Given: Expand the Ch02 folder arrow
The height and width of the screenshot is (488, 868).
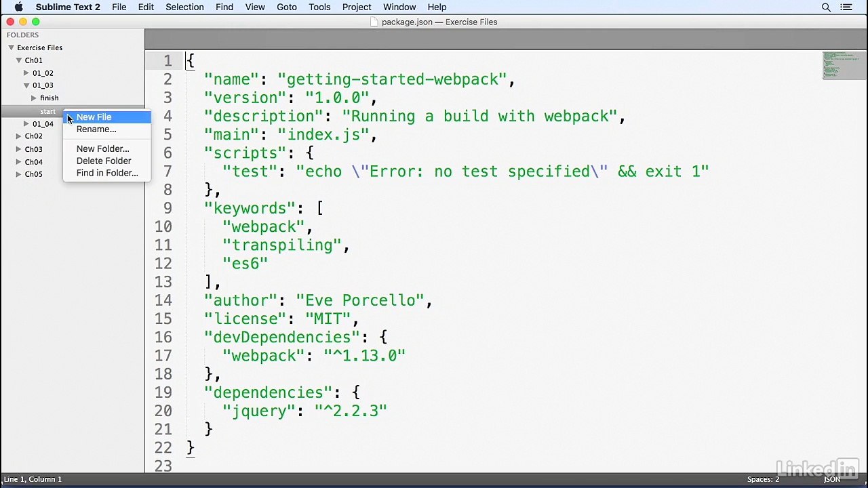Looking at the screenshot, I should (x=19, y=136).
